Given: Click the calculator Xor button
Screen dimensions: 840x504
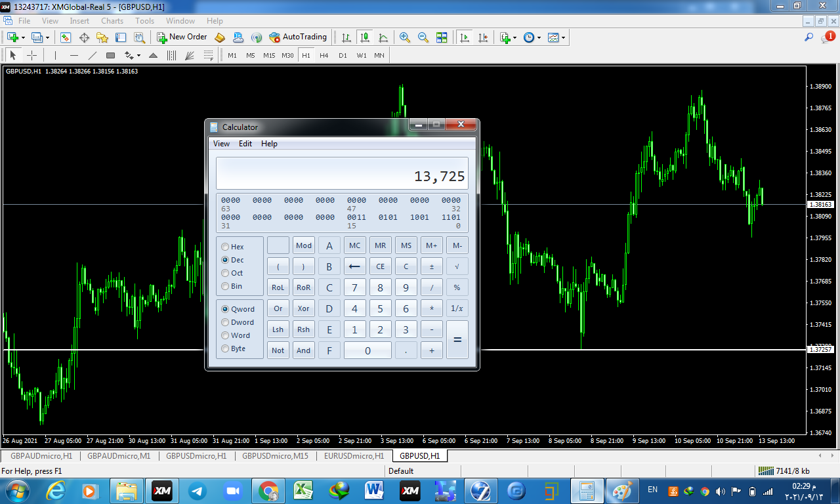Looking at the screenshot, I should pyautogui.click(x=304, y=308).
